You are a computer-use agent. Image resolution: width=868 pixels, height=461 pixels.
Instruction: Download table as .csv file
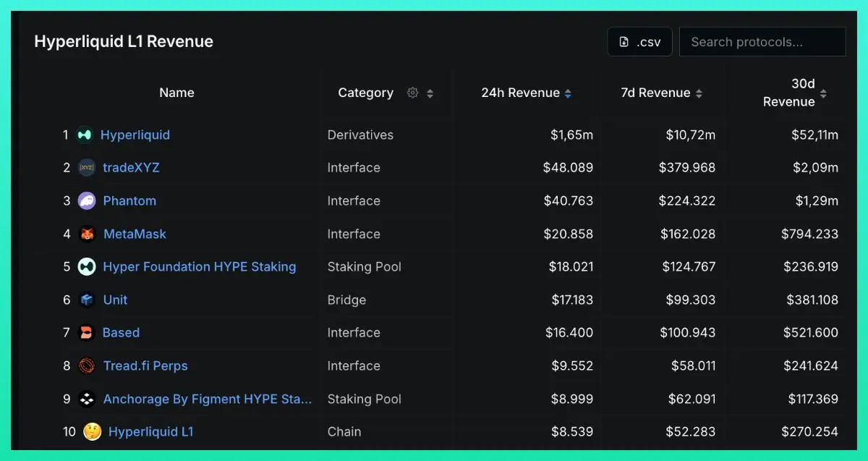[x=639, y=42]
